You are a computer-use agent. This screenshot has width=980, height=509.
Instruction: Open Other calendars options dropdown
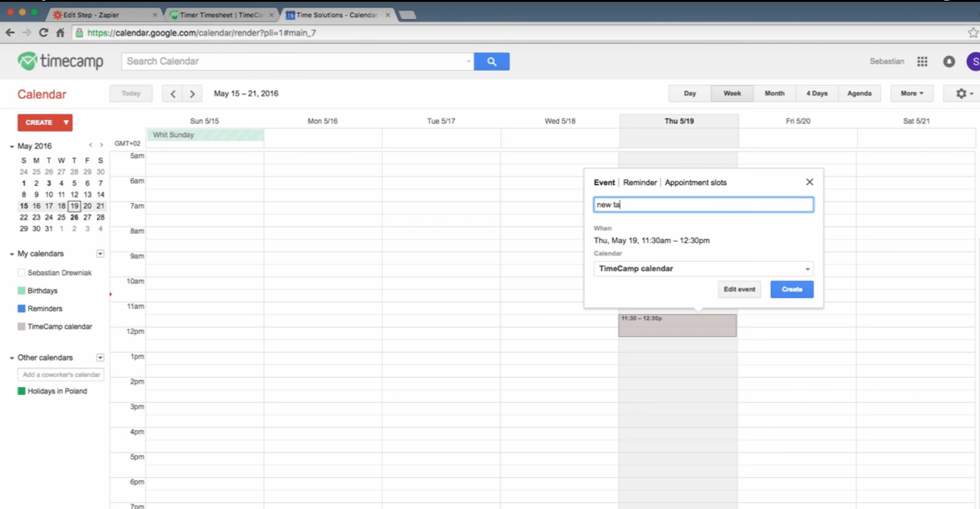100,357
